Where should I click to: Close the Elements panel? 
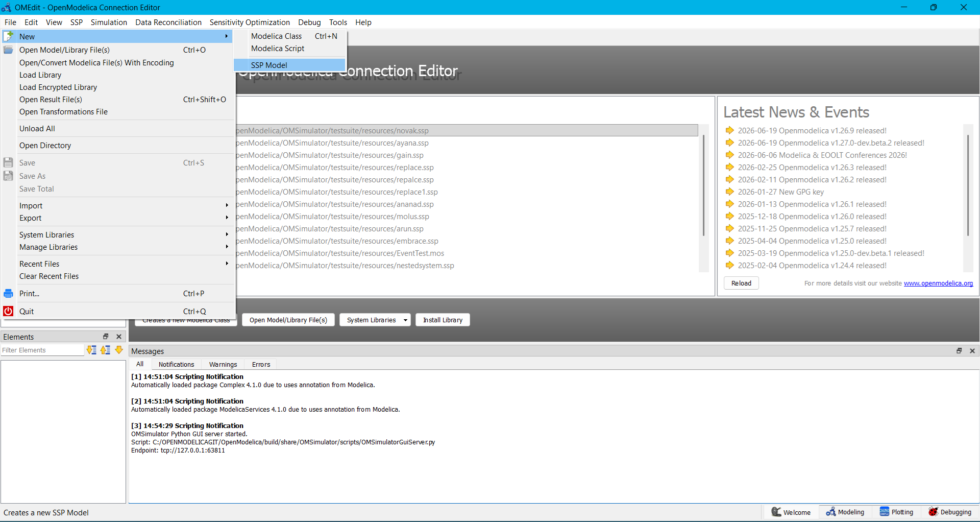(x=119, y=337)
